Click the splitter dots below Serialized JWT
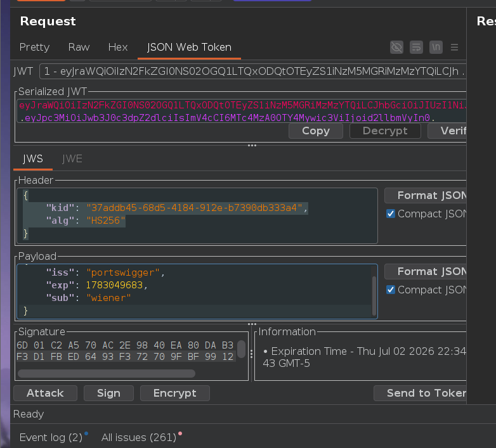The height and width of the screenshot is (448, 496). [x=252, y=145]
